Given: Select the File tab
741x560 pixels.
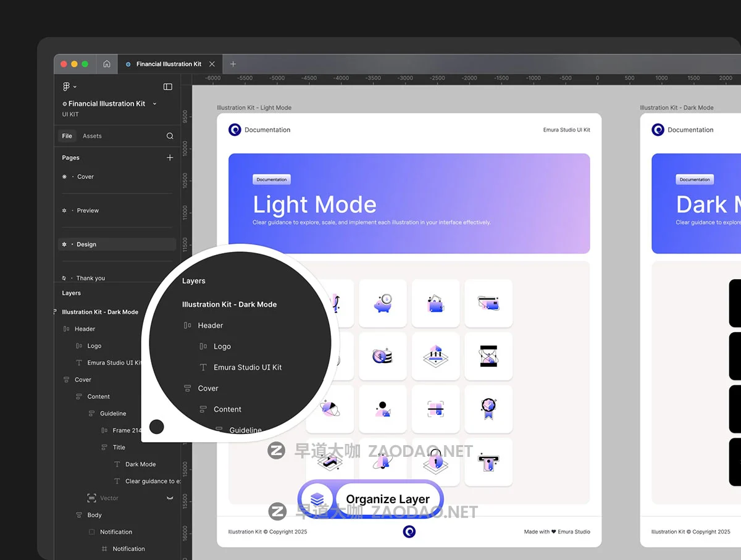Looking at the screenshot, I should point(67,136).
